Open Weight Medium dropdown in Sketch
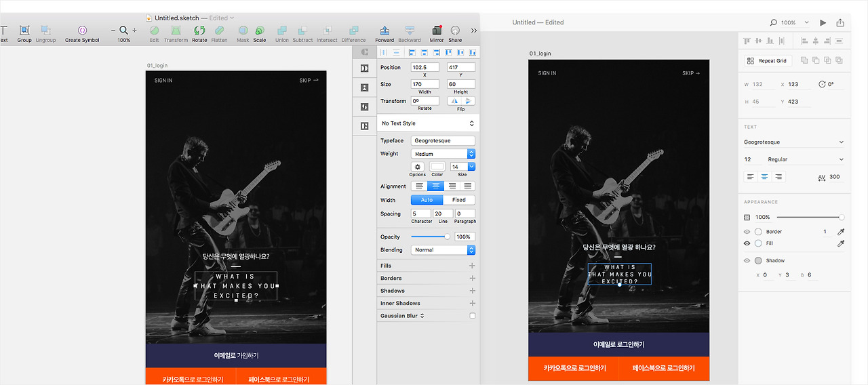 pyautogui.click(x=443, y=154)
